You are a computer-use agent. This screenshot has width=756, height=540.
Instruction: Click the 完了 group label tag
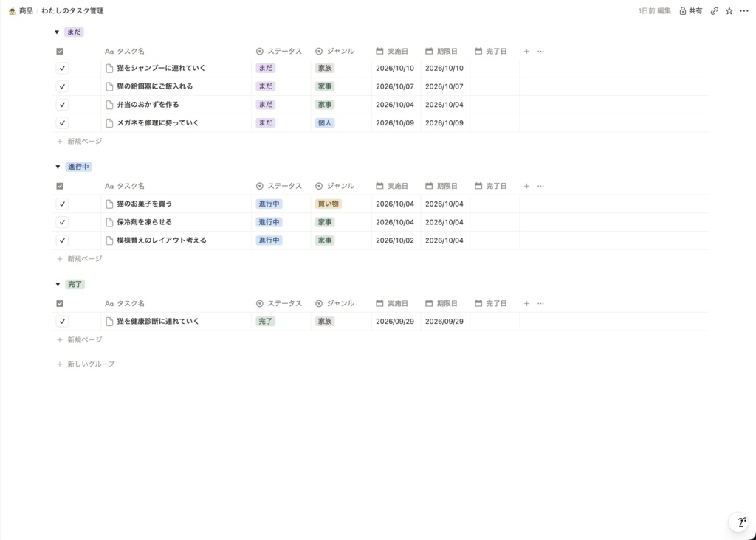(x=75, y=285)
